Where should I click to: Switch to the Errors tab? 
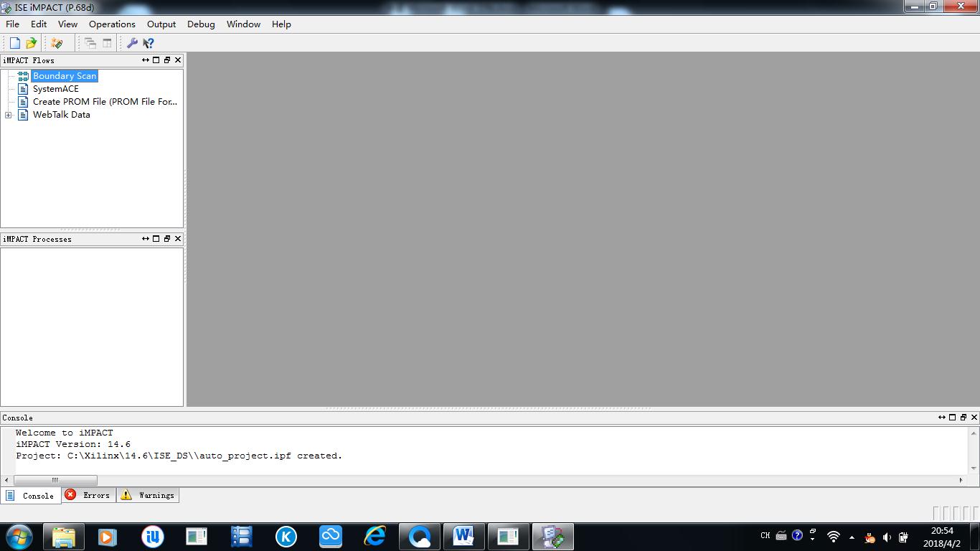(89, 495)
